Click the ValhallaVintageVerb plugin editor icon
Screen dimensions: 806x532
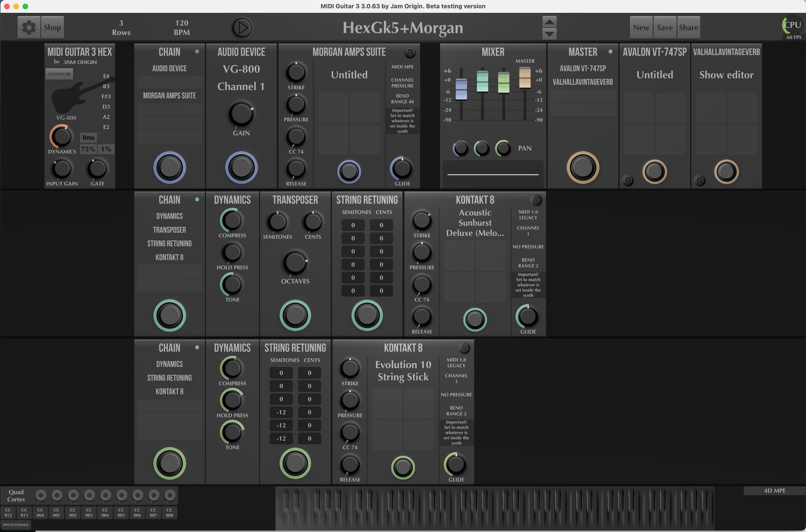point(700,181)
